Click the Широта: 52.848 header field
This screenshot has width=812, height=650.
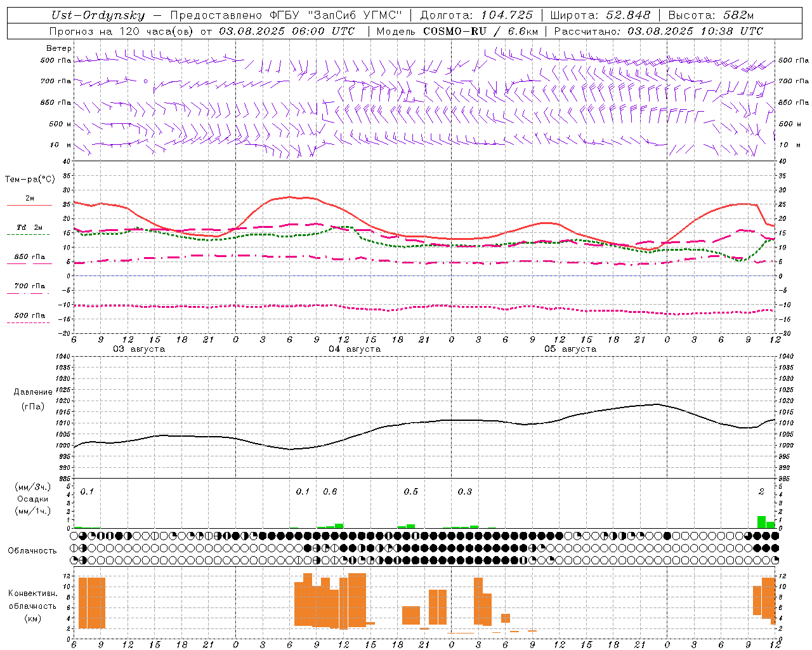[x=600, y=15]
